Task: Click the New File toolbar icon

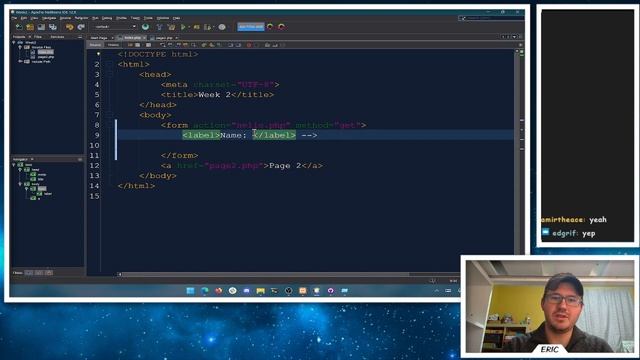Action: click(19, 27)
